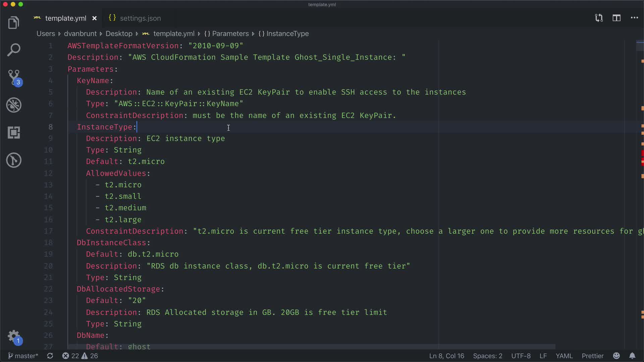Click the horizontal scrollbar of the editor
Screen dimensions: 644x362
311,347
